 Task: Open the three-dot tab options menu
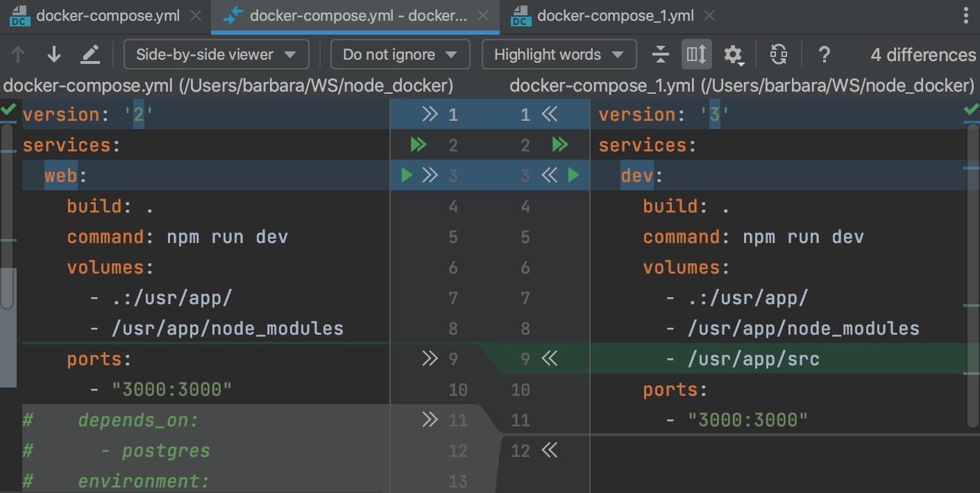point(966,16)
